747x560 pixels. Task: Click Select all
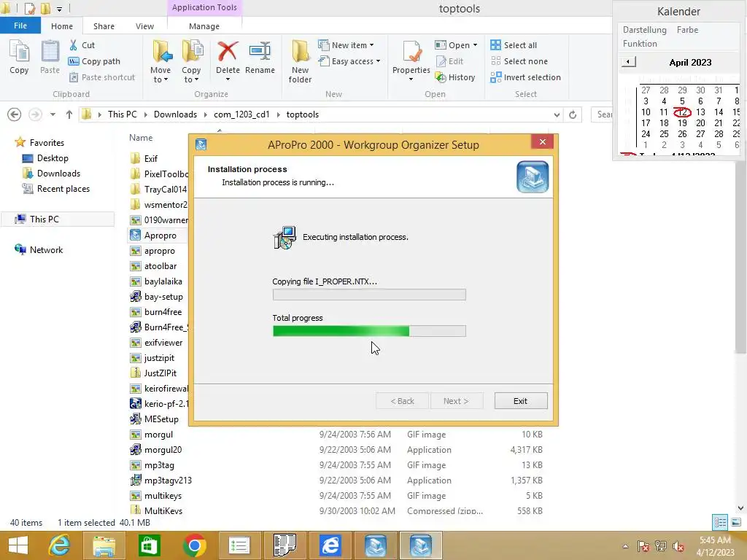point(514,45)
